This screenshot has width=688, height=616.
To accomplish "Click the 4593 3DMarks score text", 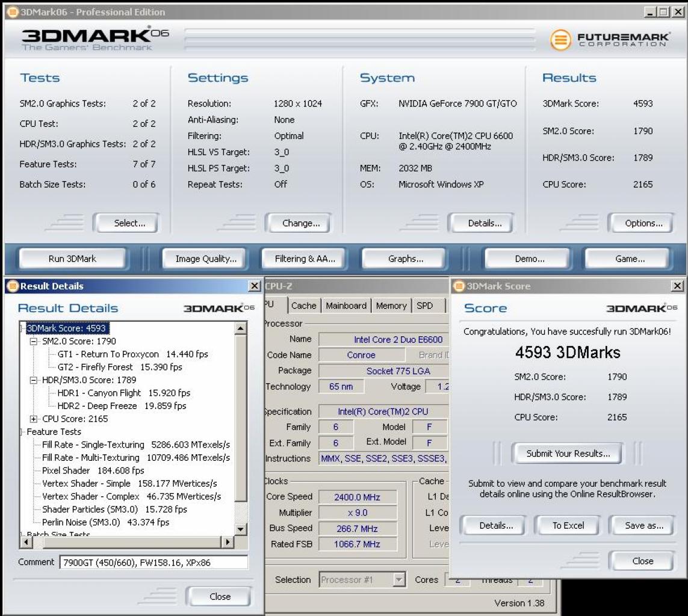I will click(568, 353).
